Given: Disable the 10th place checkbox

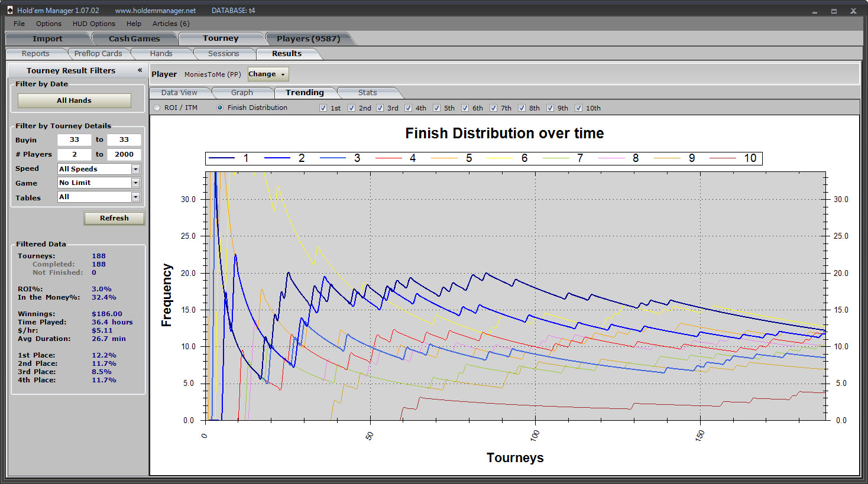Looking at the screenshot, I should [x=578, y=108].
